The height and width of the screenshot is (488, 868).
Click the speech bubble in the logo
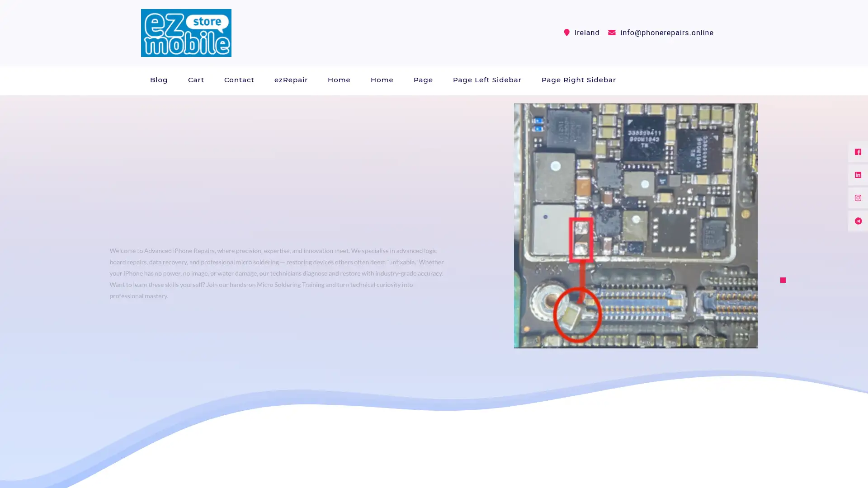[208, 21]
